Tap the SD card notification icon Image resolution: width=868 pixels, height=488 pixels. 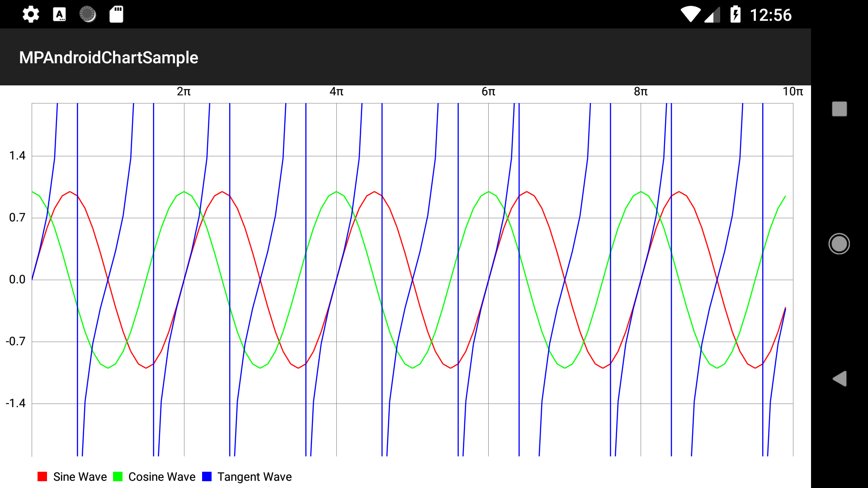tap(116, 14)
